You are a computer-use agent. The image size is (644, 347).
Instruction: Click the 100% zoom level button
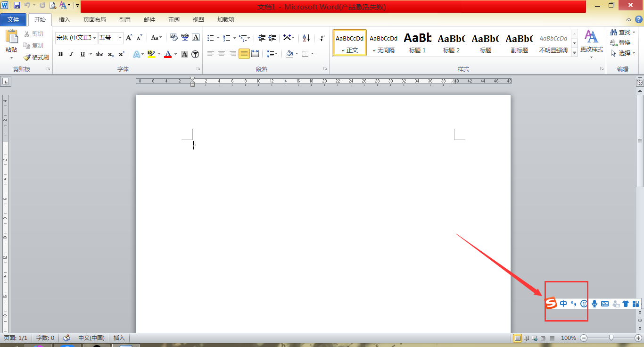tap(569, 338)
